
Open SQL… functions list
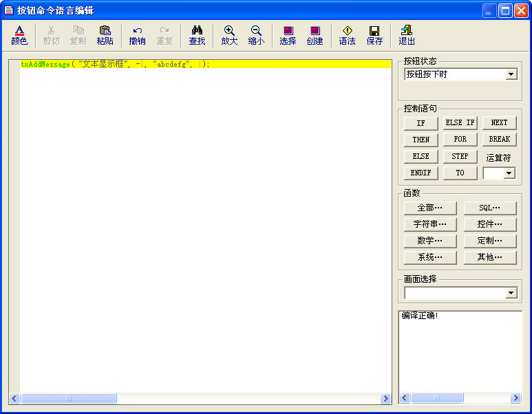(490, 208)
